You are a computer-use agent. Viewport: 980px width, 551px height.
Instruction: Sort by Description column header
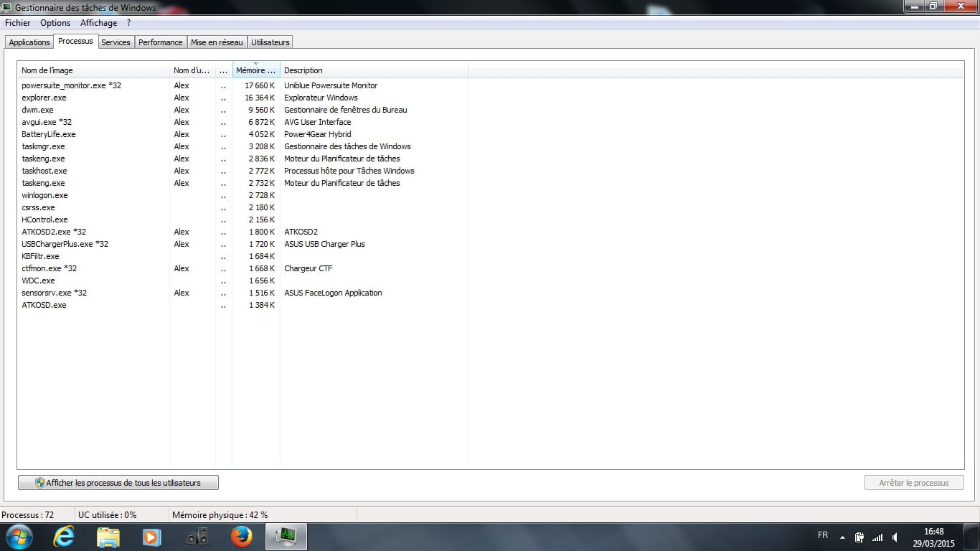tap(374, 70)
